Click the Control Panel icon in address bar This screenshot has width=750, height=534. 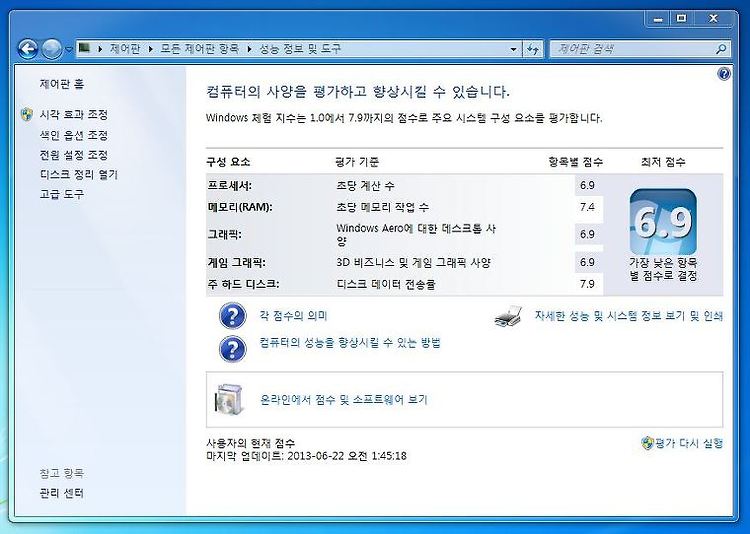84,48
